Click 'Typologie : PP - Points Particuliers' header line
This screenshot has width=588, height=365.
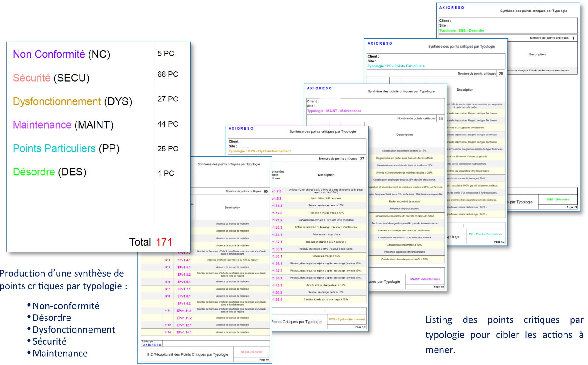[x=396, y=66]
